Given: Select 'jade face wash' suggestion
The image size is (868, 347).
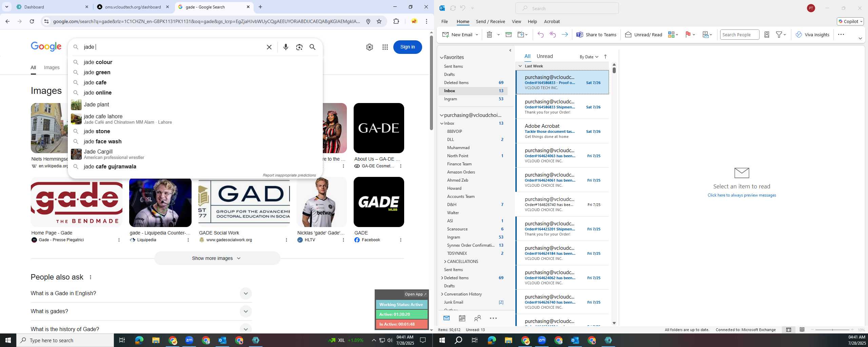Looking at the screenshot, I should click(102, 141).
